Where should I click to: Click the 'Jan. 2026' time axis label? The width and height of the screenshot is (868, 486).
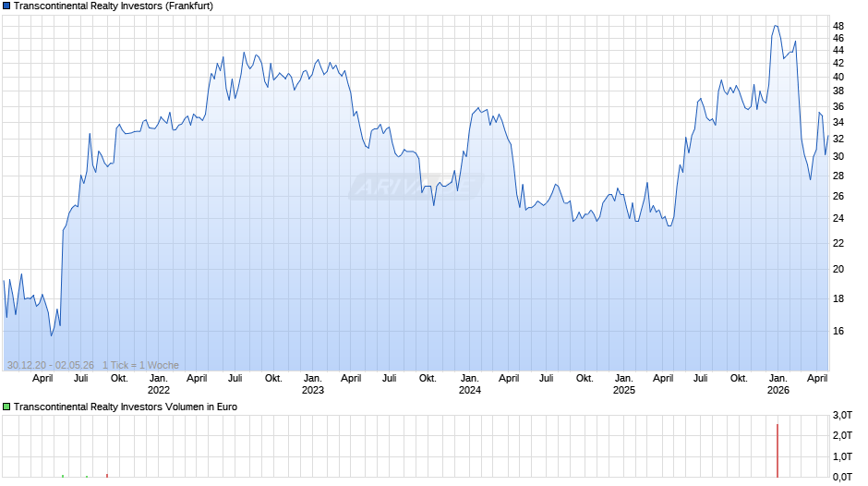click(x=778, y=384)
